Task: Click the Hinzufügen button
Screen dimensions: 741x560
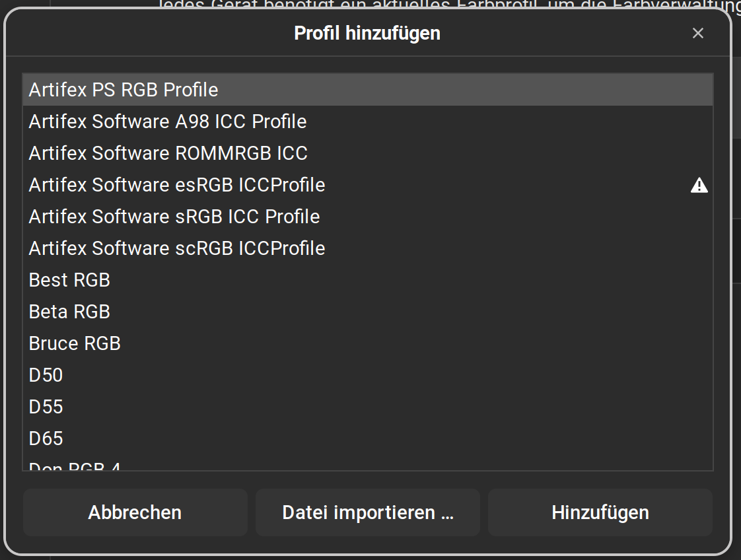Action: 600,512
